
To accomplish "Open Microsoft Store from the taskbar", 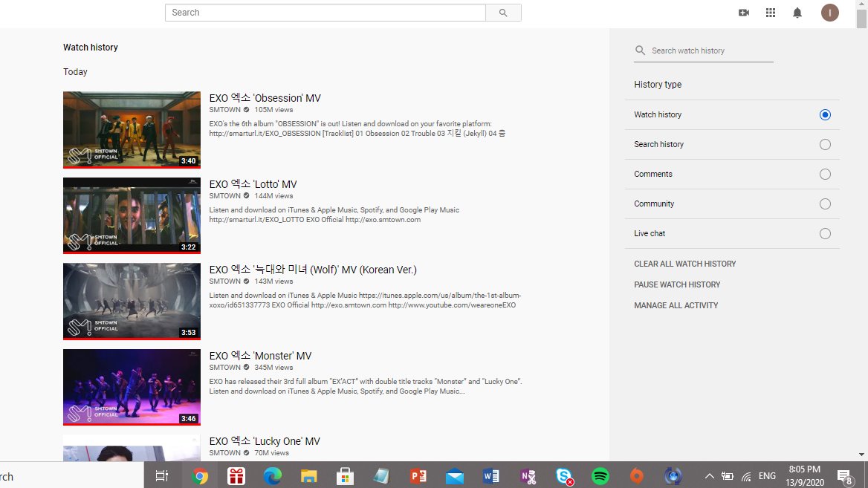I will (346, 476).
